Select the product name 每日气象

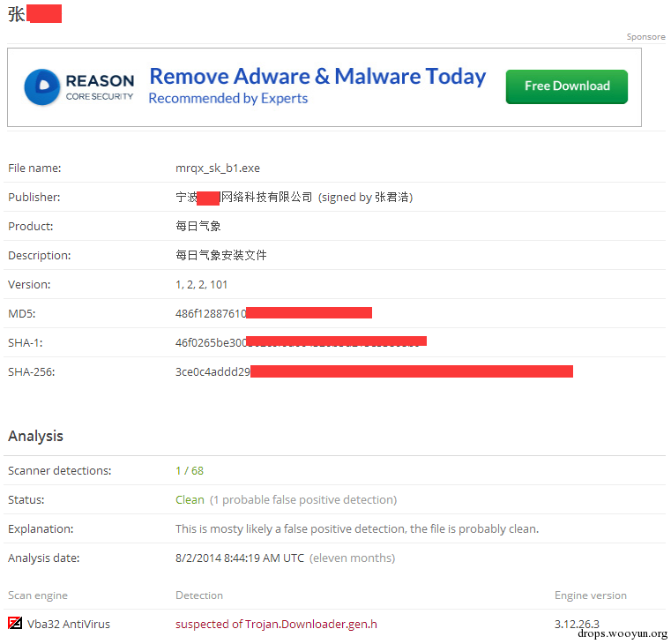point(198,226)
